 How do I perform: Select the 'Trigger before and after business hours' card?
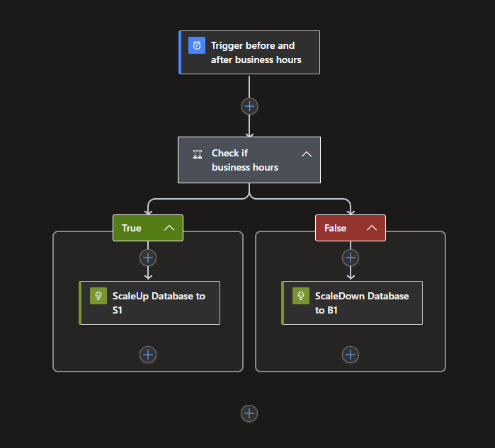[255, 52]
